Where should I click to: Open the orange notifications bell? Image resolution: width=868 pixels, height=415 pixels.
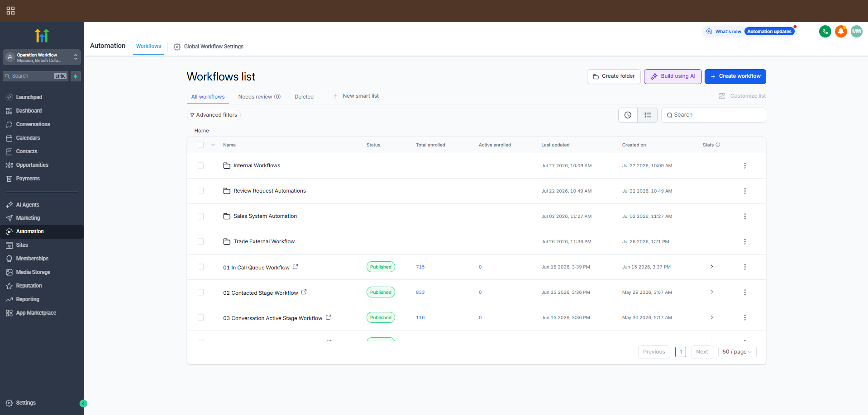click(x=841, y=31)
